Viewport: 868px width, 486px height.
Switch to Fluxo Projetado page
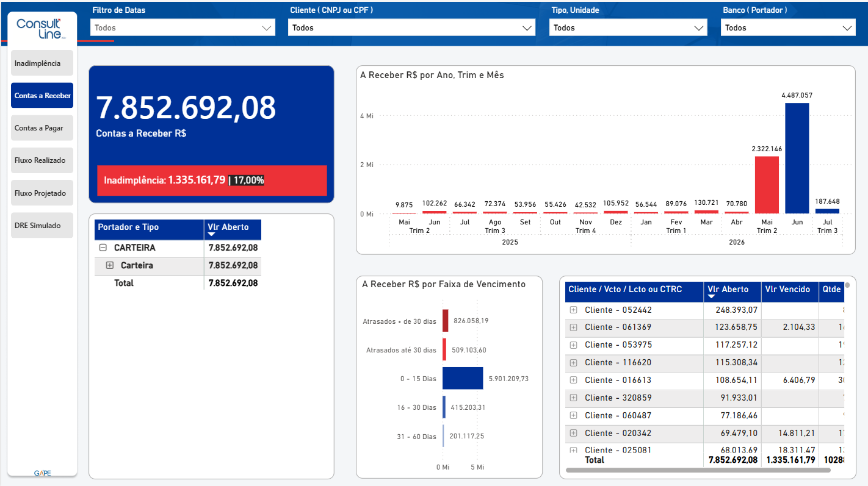[x=42, y=193]
